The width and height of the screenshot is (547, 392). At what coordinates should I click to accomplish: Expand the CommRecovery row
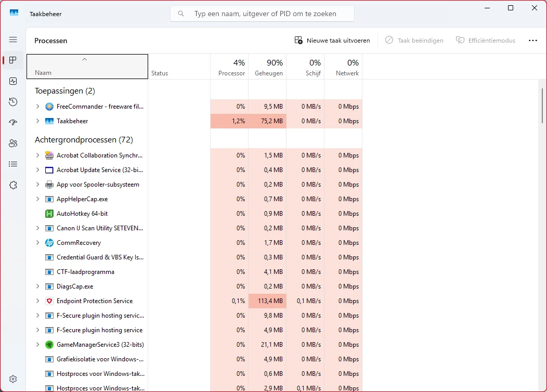tap(37, 243)
